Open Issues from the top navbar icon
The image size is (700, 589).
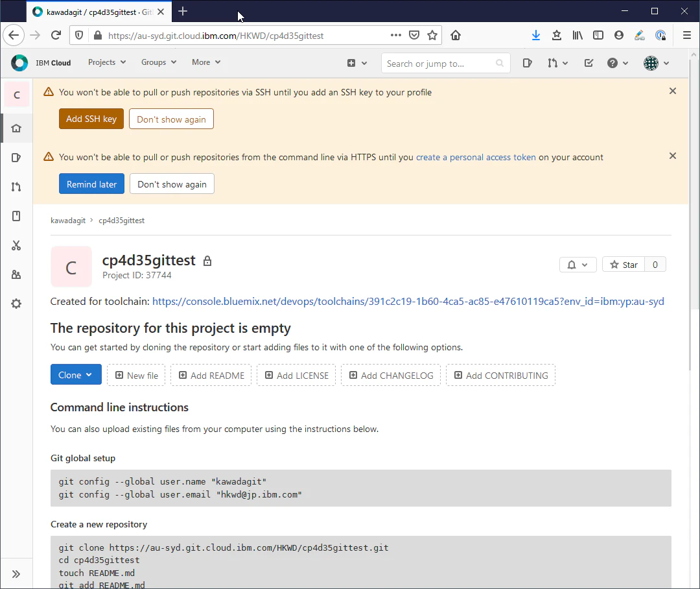point(527,63)
